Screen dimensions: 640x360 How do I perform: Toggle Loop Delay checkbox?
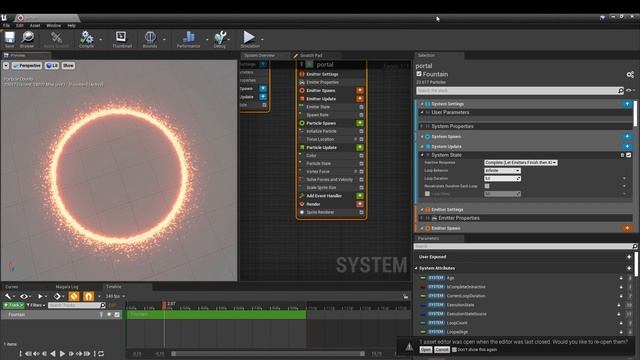point(427,194)
